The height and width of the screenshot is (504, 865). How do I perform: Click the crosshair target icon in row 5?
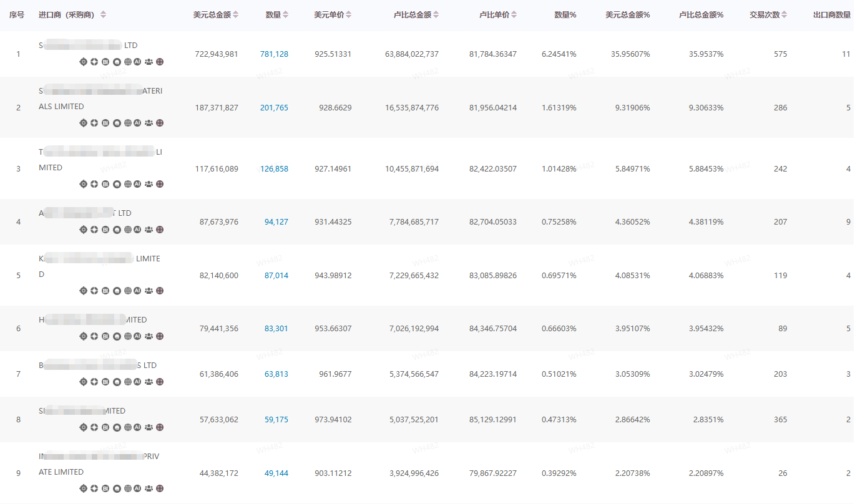(x=84, y=291)
